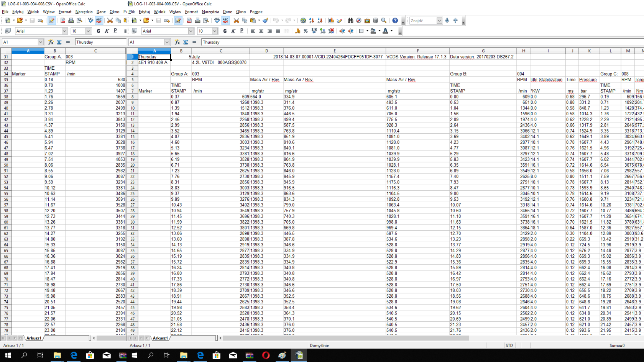Find next with down arrow

click(447, 21)
